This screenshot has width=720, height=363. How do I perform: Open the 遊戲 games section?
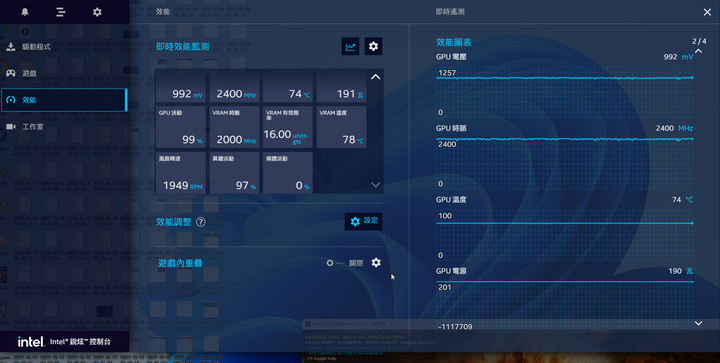(x=64, y=73)
